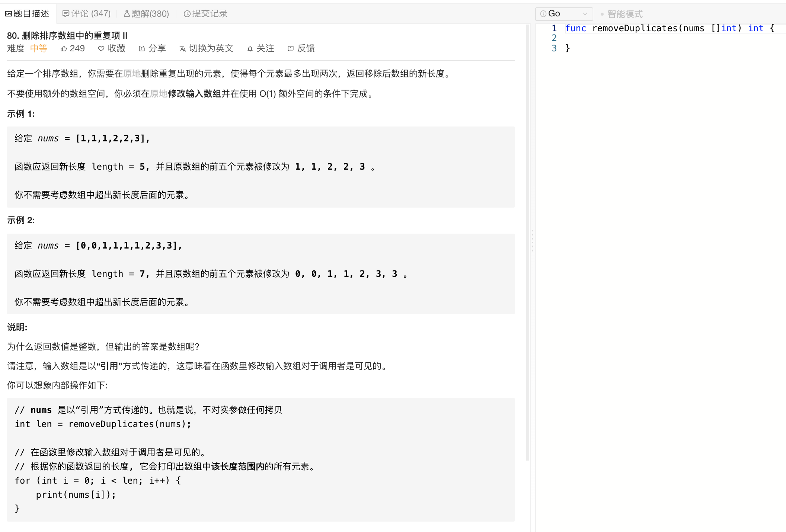The width and height of the screenshot is (786, 532).
Task: Click the info icon beside Go
Action: pos(543,14)
